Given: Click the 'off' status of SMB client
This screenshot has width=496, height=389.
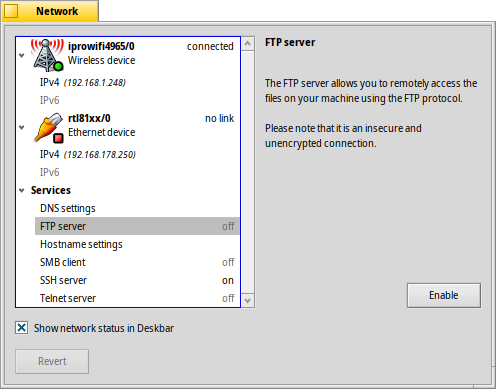Looking at the screenshot, I should pos(228,262).
